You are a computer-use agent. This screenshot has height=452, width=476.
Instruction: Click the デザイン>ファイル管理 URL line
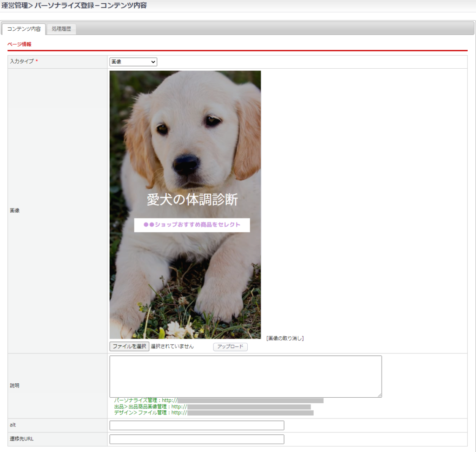(x=213, y=413)
